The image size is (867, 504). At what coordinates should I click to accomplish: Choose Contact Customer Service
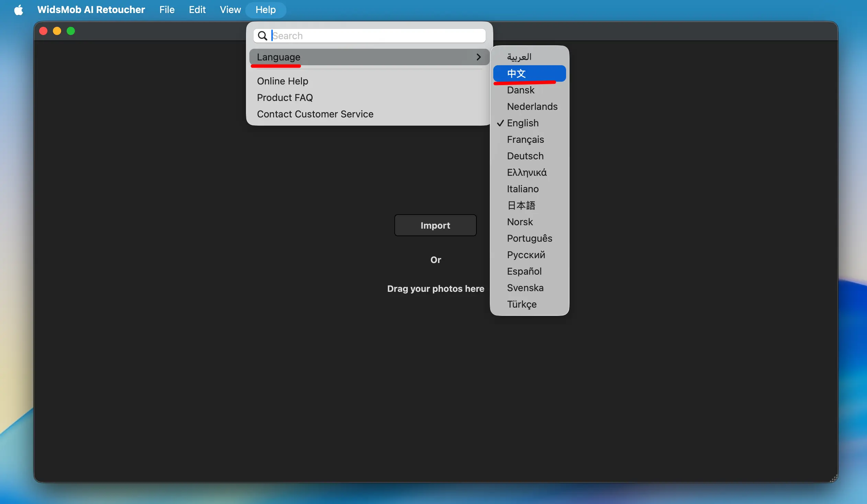315,114
